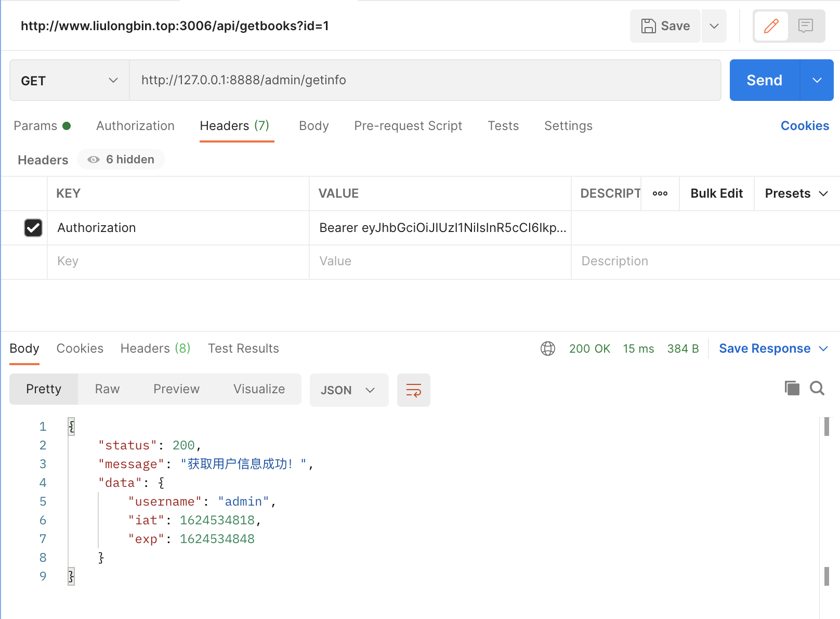Screen dimensions: 840x619
Task: Open the GET method dropdown
Action: tap(69, 81)
